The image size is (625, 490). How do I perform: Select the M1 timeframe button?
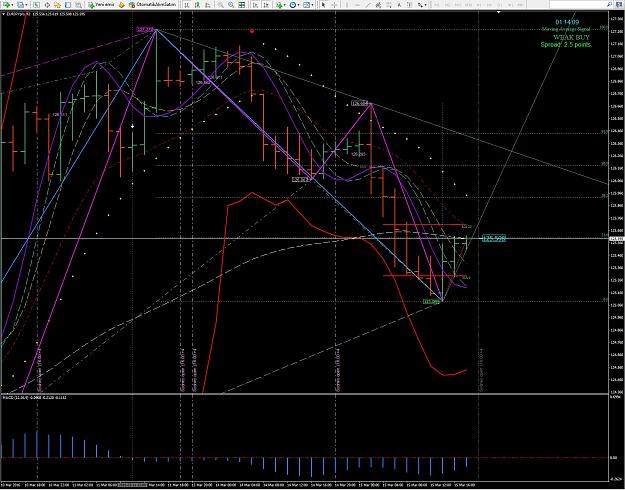pyautogui.click(x=436, y=5)
